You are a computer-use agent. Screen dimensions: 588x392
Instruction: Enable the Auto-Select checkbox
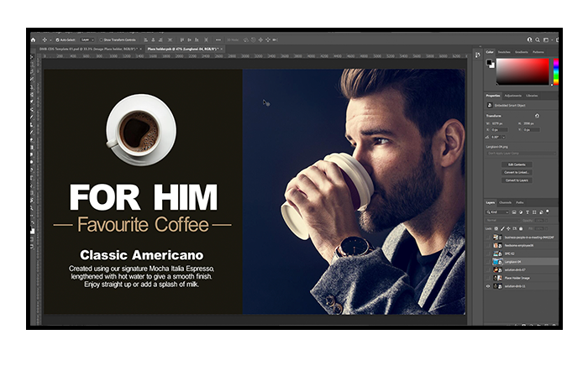pos(57,39)
